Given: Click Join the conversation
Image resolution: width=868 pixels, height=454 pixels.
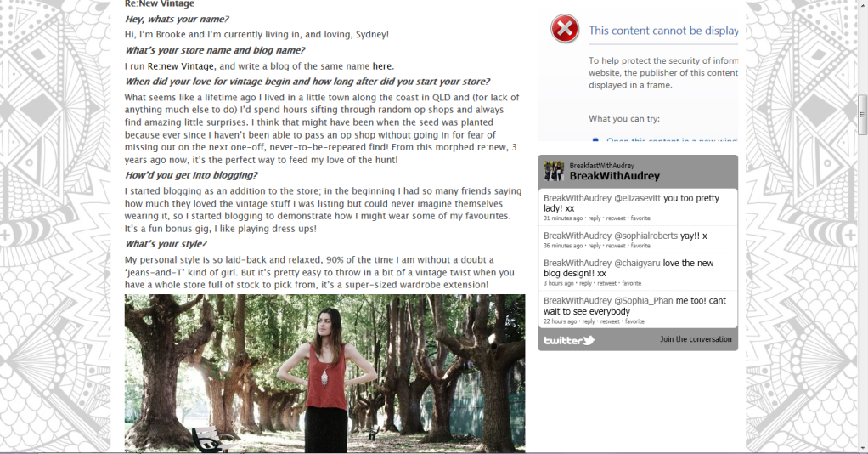Looking at the screenshot, I should coord(696,338).
